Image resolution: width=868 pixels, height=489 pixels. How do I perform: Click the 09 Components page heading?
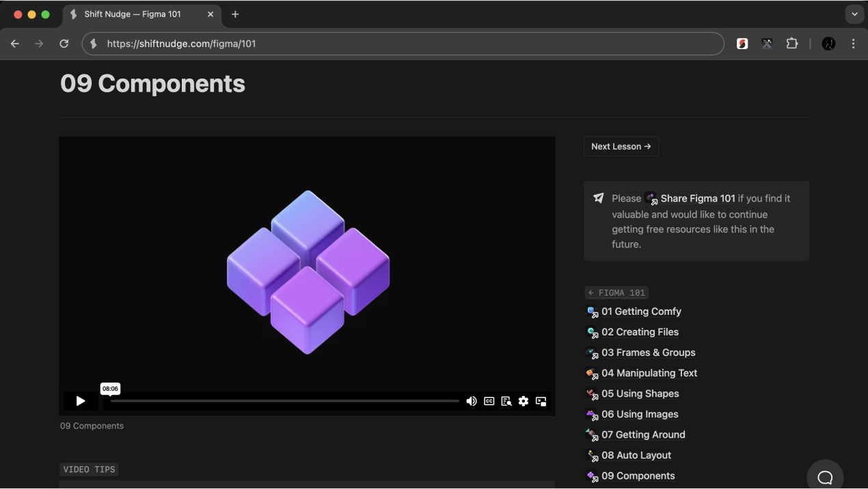point(152,83)
